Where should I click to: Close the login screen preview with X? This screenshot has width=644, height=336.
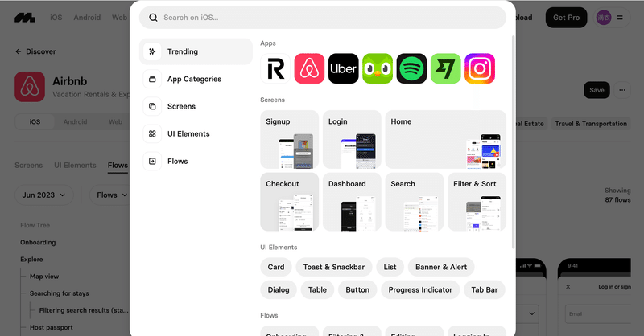[x=568, y=287]
